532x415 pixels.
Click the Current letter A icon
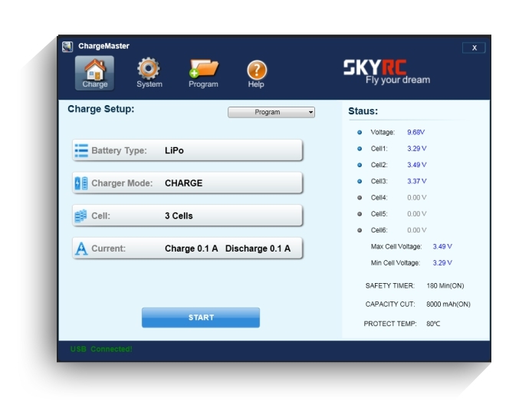81,249
